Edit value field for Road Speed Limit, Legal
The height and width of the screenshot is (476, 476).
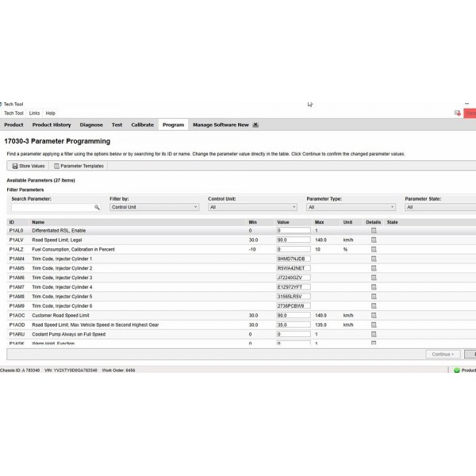[294, 240]
